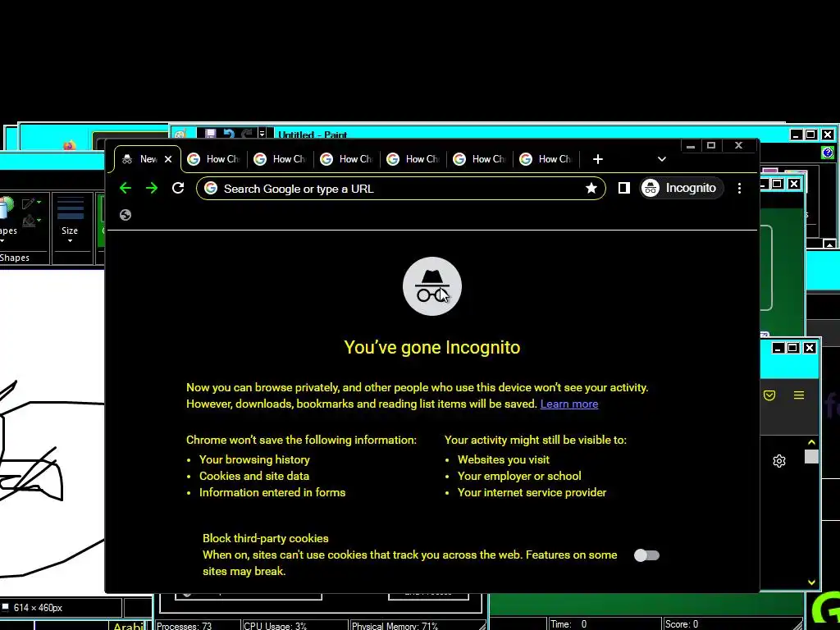Click the You've gone Incognito heading

click(431, 347)
